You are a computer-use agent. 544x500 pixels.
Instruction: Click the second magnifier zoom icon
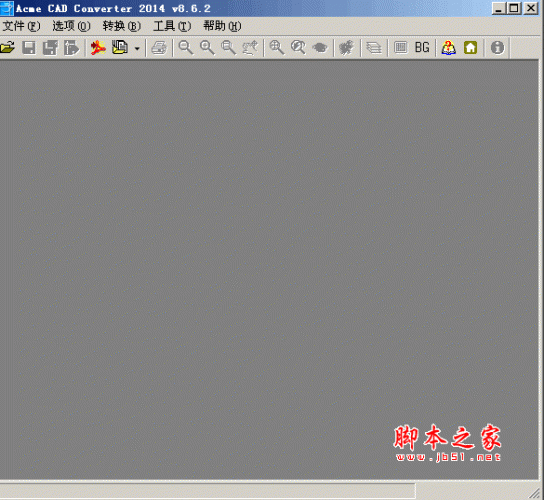[x=207, y=48]
